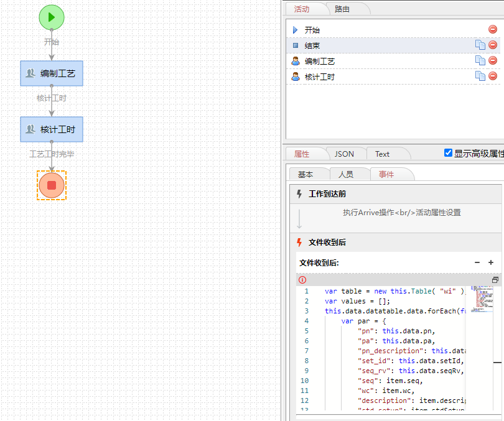Collapse the 文件收到后 script with minus
Screen dimensions: 504x421
pyautogui.click(x=477, y=262)
